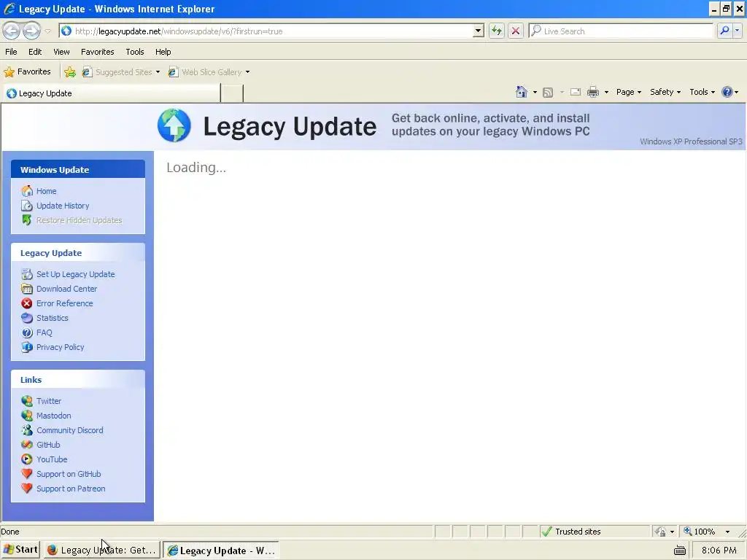This screenshot has height=560, width=747.
Task: Follow the Twitter link
Action: pyautogui.click(x=49, y=401)
